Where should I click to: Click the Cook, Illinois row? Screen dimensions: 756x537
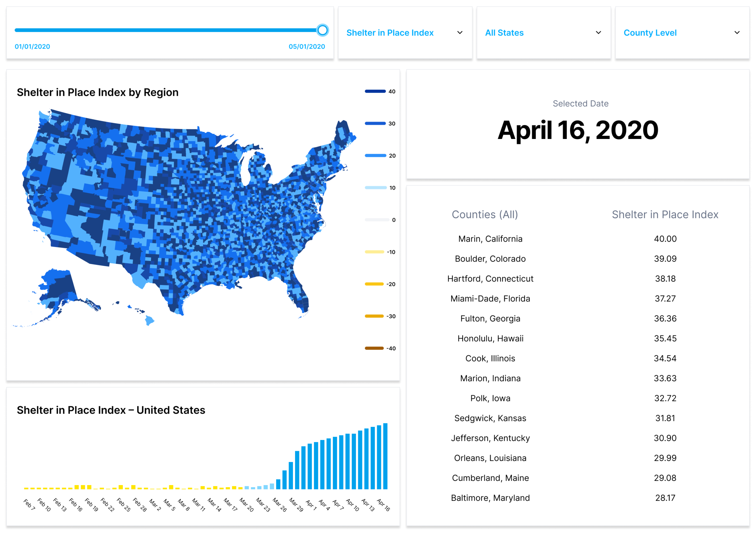490,358
